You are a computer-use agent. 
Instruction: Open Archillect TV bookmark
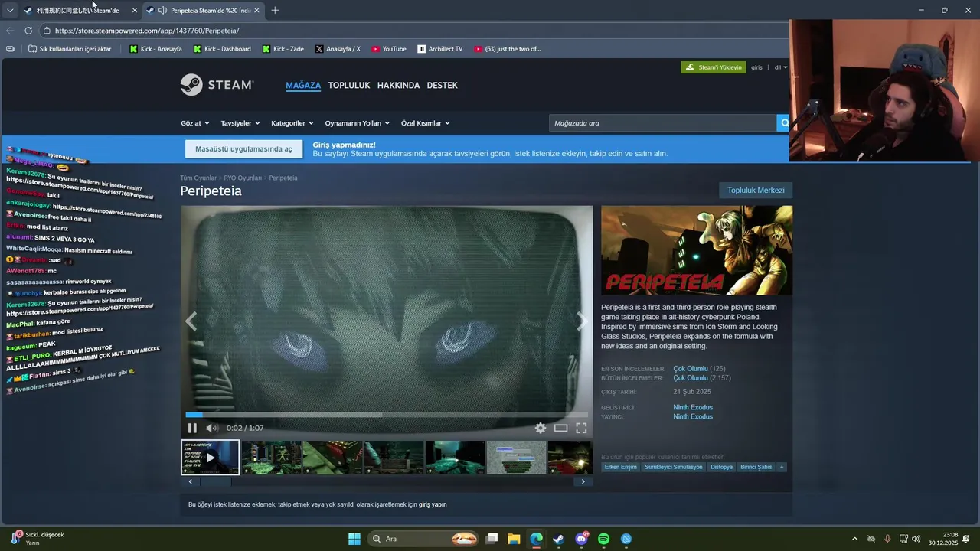[x=440, y=49]
